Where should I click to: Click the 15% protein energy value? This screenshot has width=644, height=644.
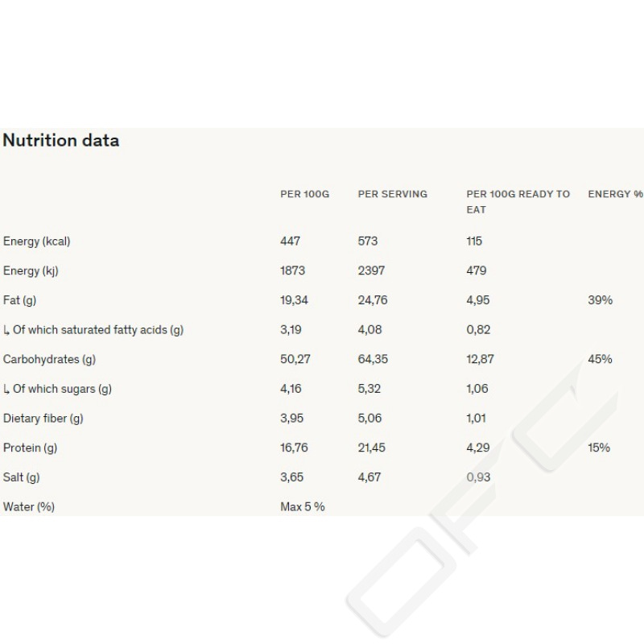599,448
